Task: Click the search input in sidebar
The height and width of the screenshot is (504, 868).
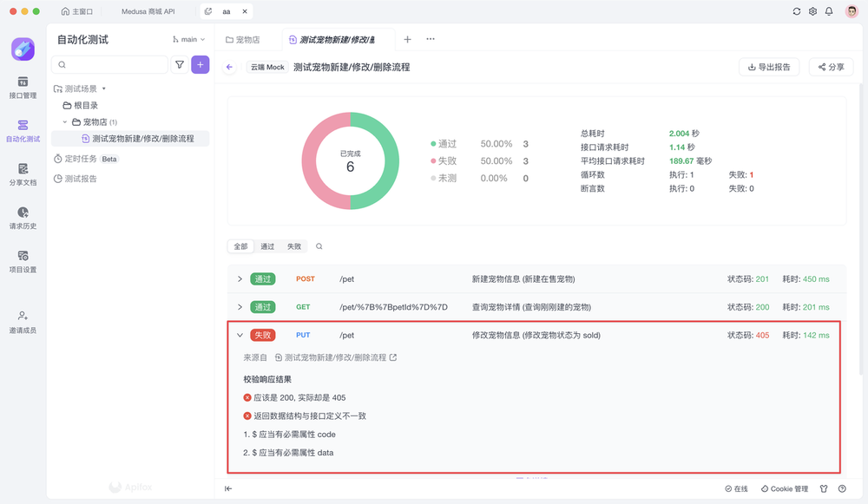Action: [111, 65]
